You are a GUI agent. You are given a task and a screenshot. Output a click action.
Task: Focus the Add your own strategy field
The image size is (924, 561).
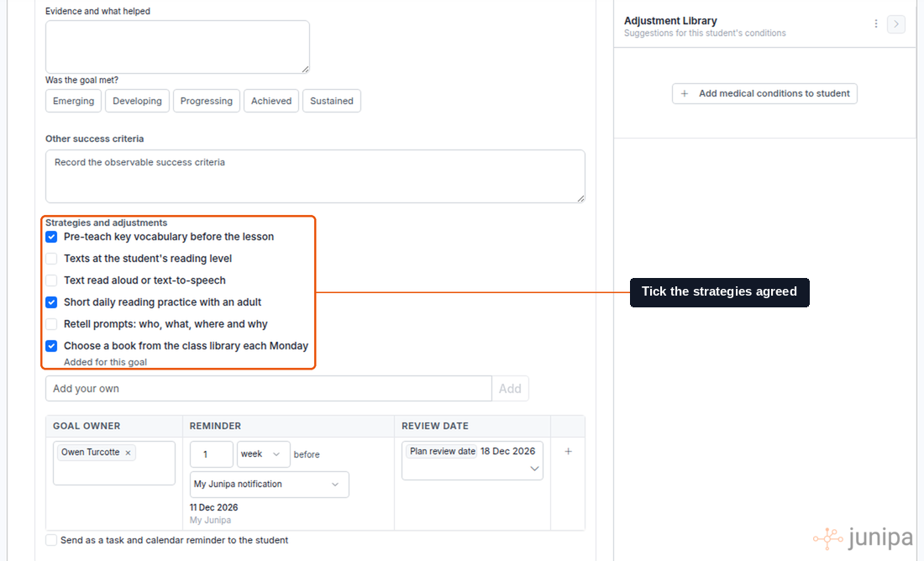click(x=269, y=389)
